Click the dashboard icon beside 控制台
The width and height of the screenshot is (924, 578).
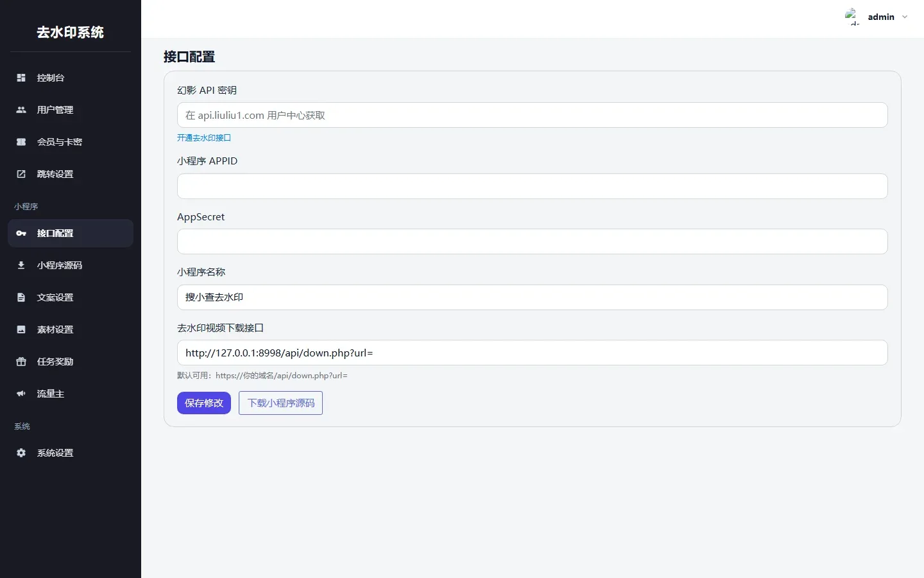pos(21,78)
